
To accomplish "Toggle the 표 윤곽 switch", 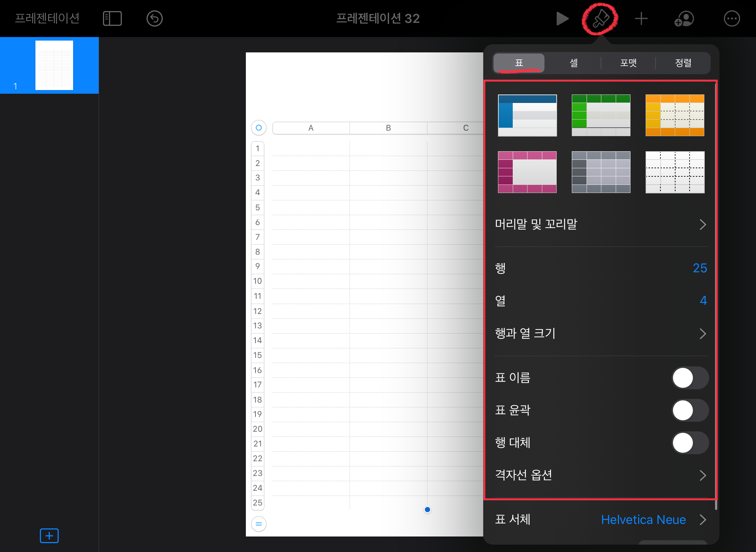I will [x=690, y=410].
